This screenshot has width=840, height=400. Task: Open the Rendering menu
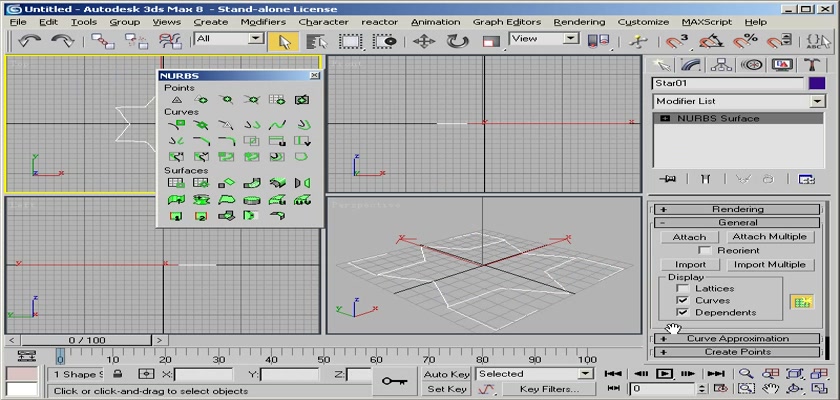coord(579,22)
